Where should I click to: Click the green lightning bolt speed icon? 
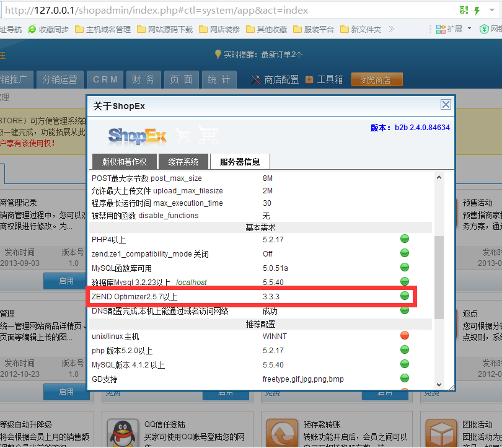(477, 11)
